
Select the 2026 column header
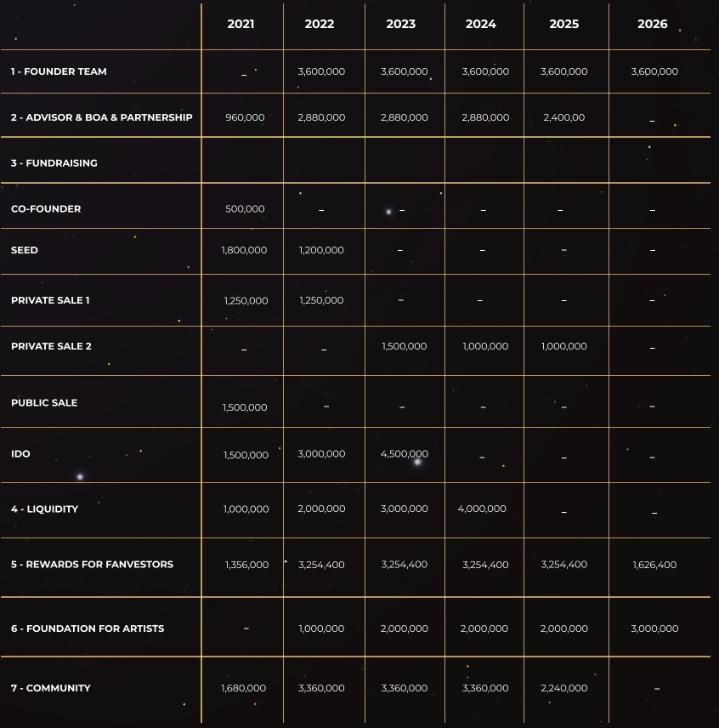[652, 24]
